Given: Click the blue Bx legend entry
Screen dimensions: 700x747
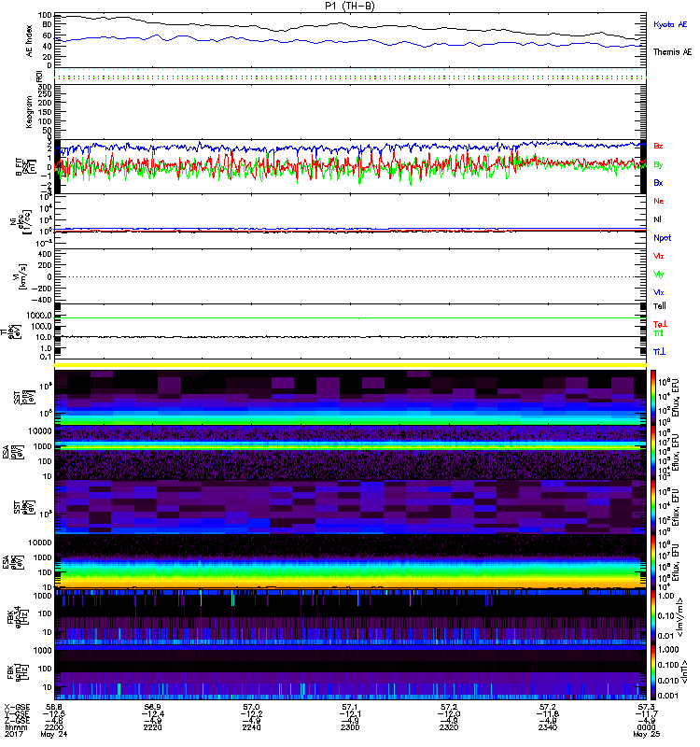Looking at the screenshot, I should [659, 182].
